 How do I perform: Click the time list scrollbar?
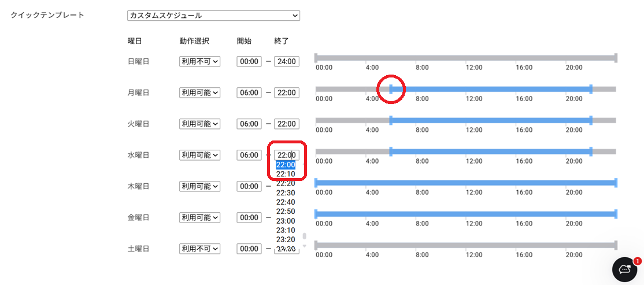(x=304, y=237)
